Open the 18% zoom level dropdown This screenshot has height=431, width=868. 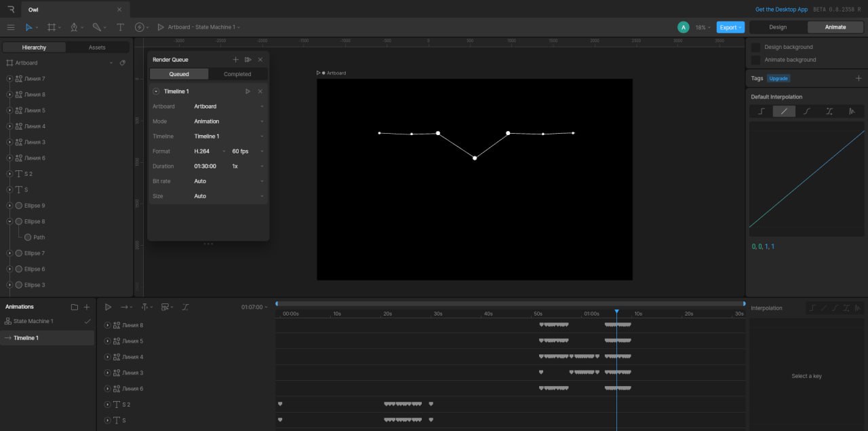[x=703, y=27]
